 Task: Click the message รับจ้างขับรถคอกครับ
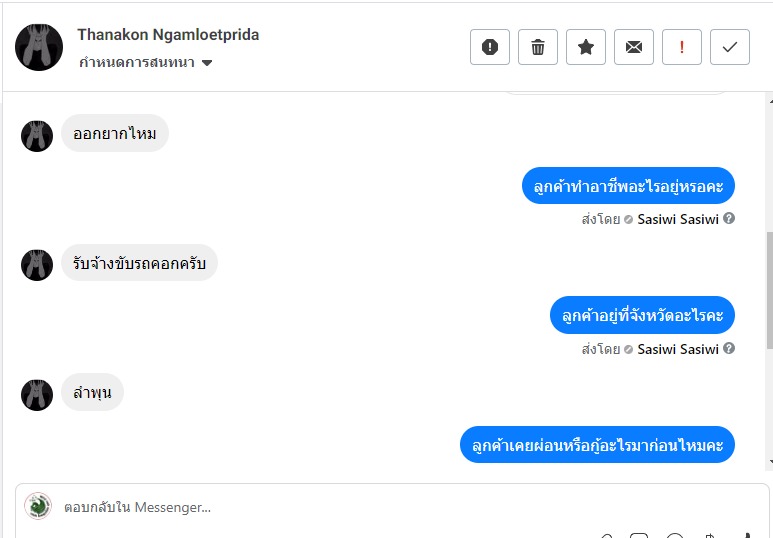[139, 263]
